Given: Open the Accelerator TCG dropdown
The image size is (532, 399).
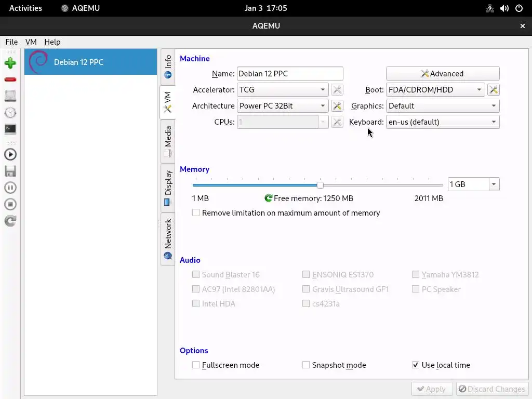Looking at the screenshot, I should click(283, 90).
